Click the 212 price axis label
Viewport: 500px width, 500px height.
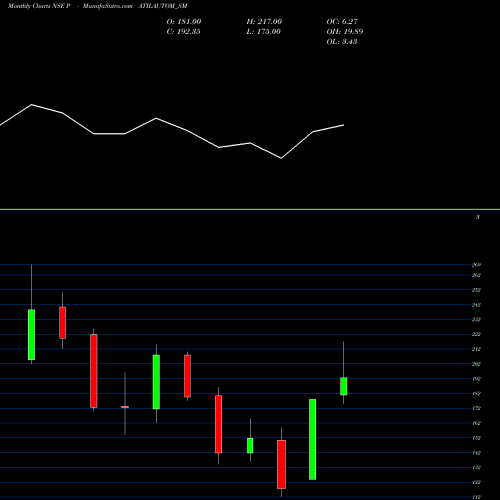coord(476,349)
